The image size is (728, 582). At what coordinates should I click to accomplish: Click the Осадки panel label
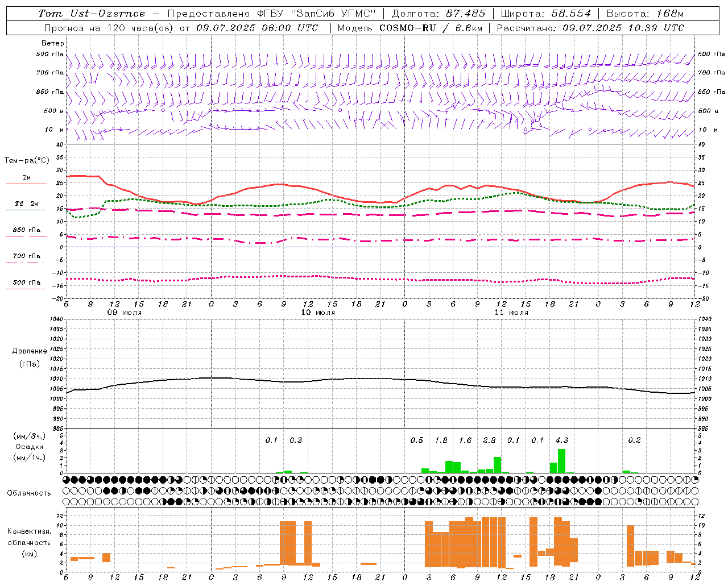(30, 447)
